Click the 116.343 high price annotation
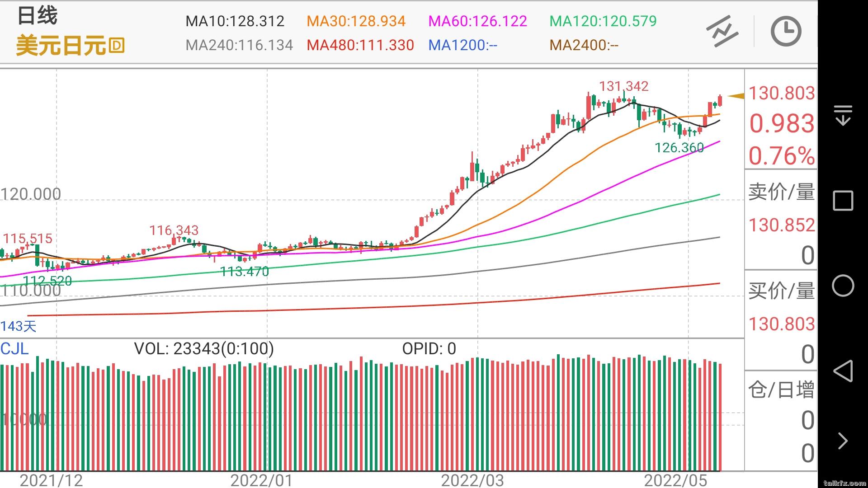Screen dimensions: 868x488 click(x=174, y=230)
